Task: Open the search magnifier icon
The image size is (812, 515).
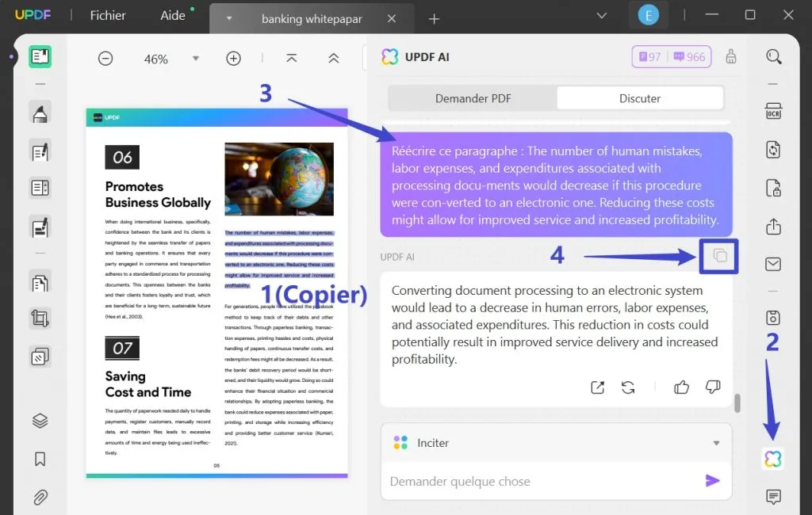Action: click(774, 56)
